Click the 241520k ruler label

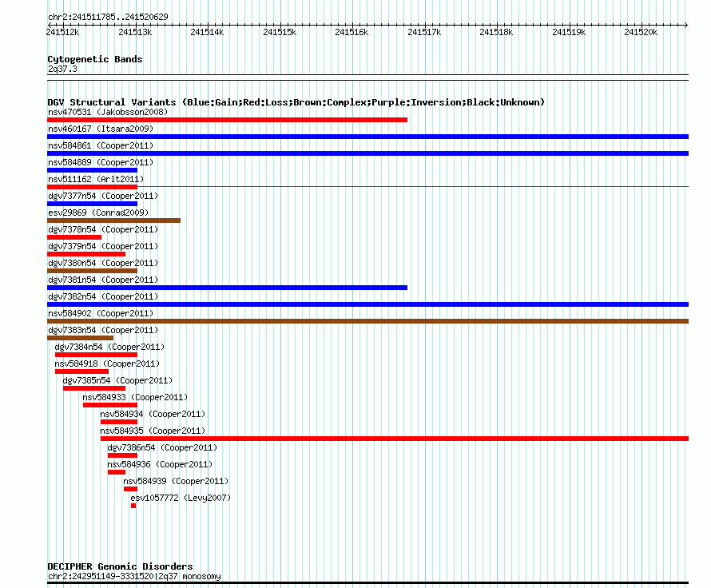(641, 32)
